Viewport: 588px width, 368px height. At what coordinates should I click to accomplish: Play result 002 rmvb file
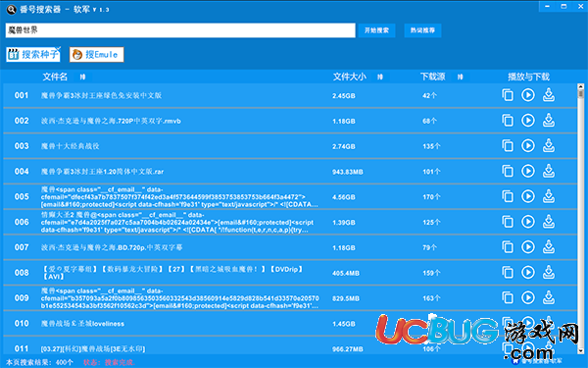[528, 121]
